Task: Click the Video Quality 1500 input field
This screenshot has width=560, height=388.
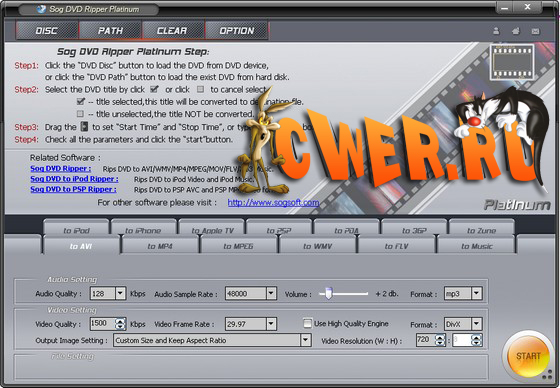Action: 102,324
